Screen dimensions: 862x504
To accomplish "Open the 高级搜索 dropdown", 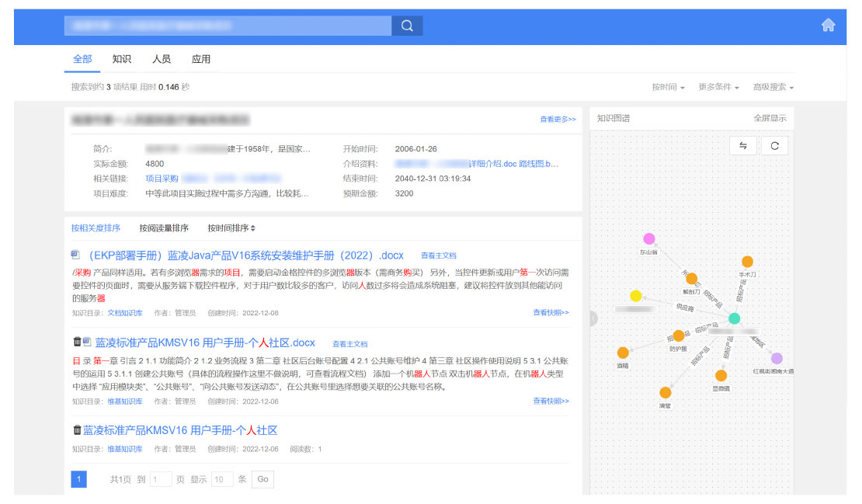I will coord(773,88).
